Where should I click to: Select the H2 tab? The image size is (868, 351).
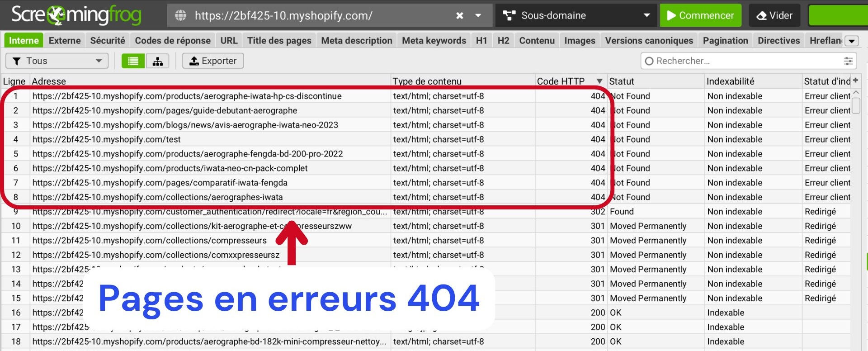pyautogui.click(x=503, y=40)
